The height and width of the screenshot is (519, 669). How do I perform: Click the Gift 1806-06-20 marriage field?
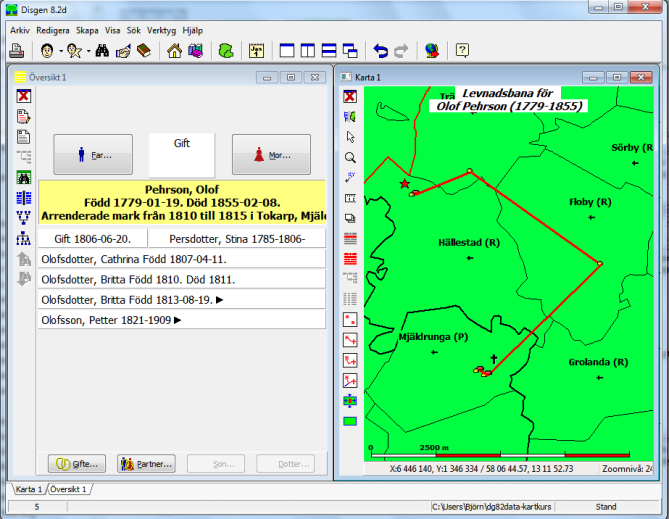pos(93,239)
